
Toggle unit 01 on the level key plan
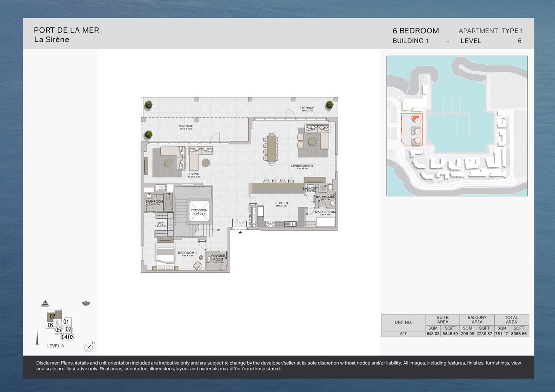[66, 322]
